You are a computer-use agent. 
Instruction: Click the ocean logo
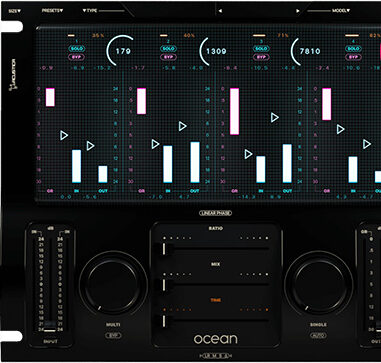coord(216,339)
